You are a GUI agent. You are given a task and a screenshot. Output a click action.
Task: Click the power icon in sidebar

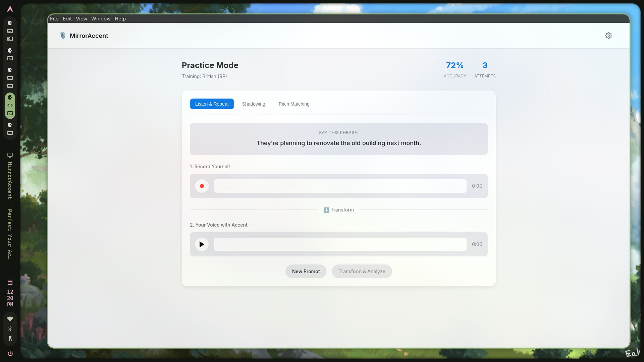click(10, 354)
